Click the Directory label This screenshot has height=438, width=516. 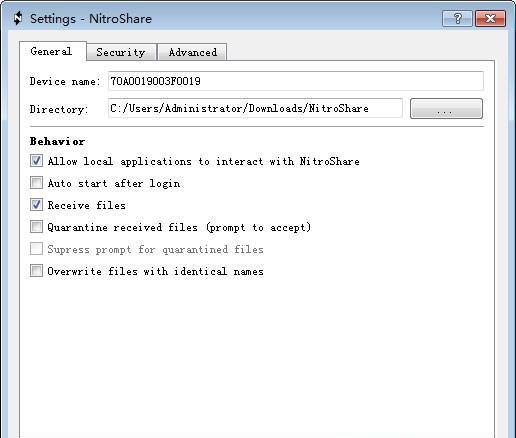tap(59, 109)
